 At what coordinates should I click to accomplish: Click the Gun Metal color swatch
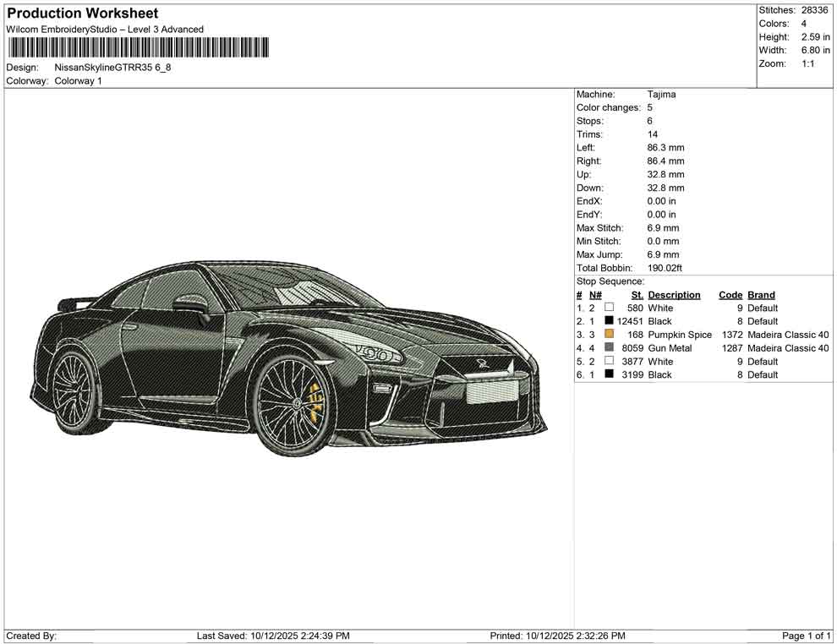tap(609, 348)
